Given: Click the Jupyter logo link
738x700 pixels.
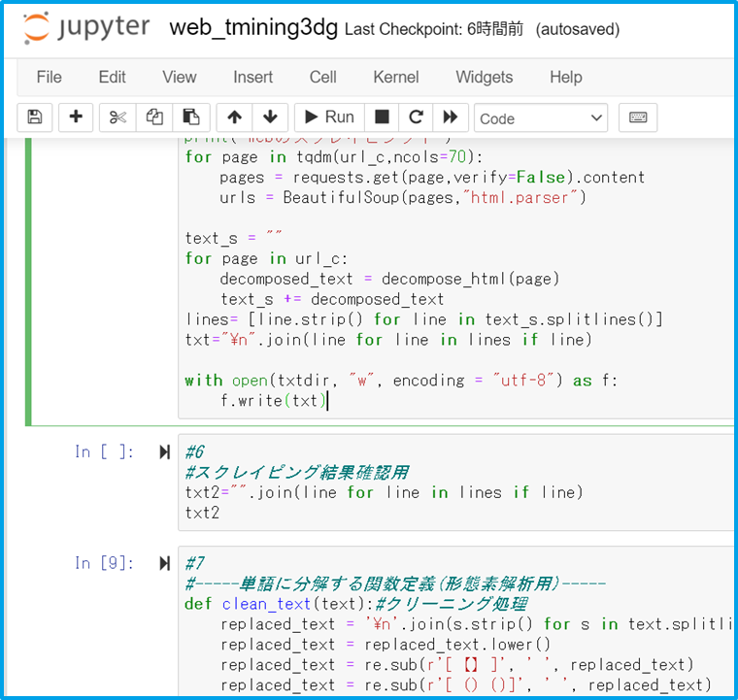Looking at the screenshot, I should click(87, 28).
